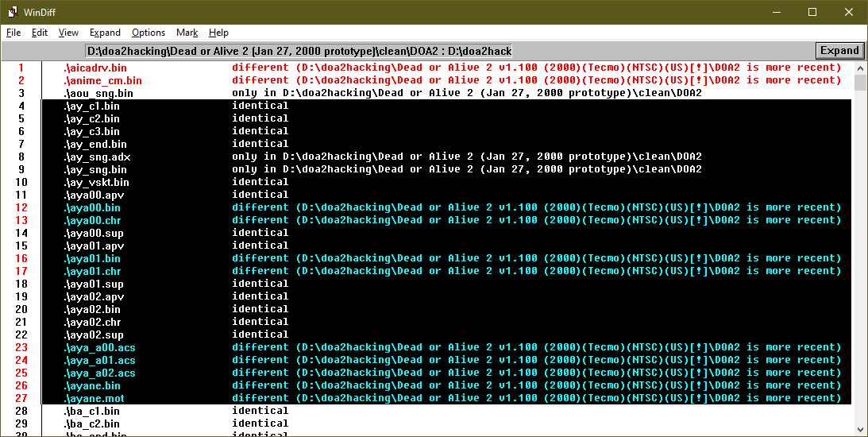The image size is (868, 437).
Task: Open the Help menu
Action: pyautogui.click(x=218, y=33)
